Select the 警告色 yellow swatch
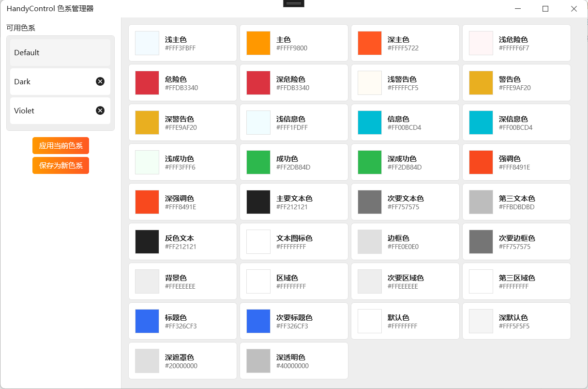This screenshot has height=389, width=588. tap(481, 83)
